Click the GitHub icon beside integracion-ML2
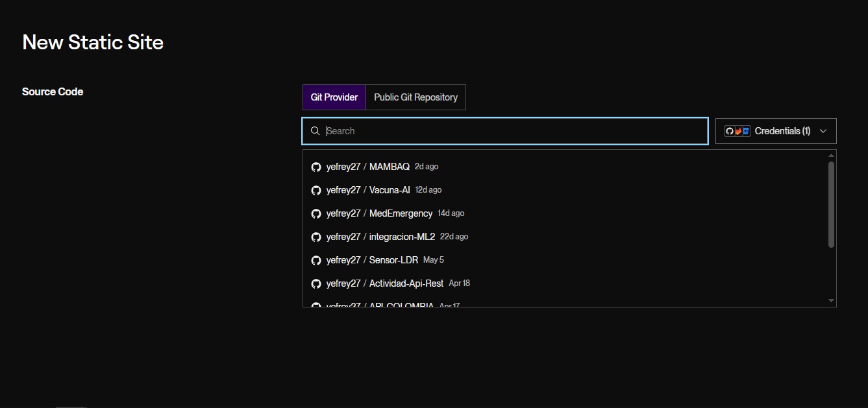Screen dimensions: 868x408 (x=316, y=237)
